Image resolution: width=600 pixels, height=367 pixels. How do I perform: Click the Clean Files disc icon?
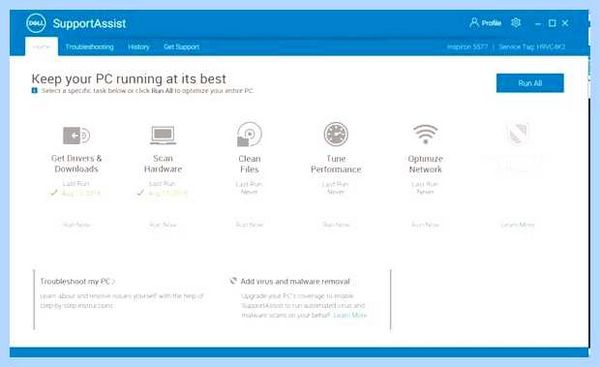coord(249,134)
